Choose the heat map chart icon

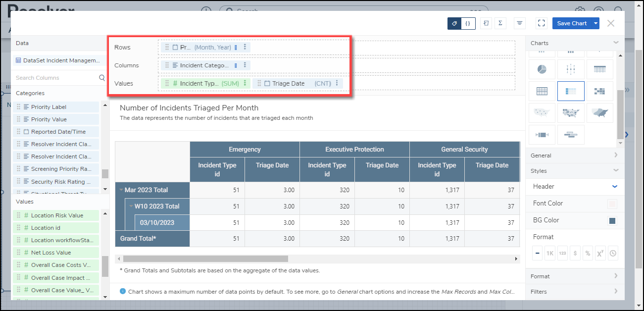(x=599, y=91)
